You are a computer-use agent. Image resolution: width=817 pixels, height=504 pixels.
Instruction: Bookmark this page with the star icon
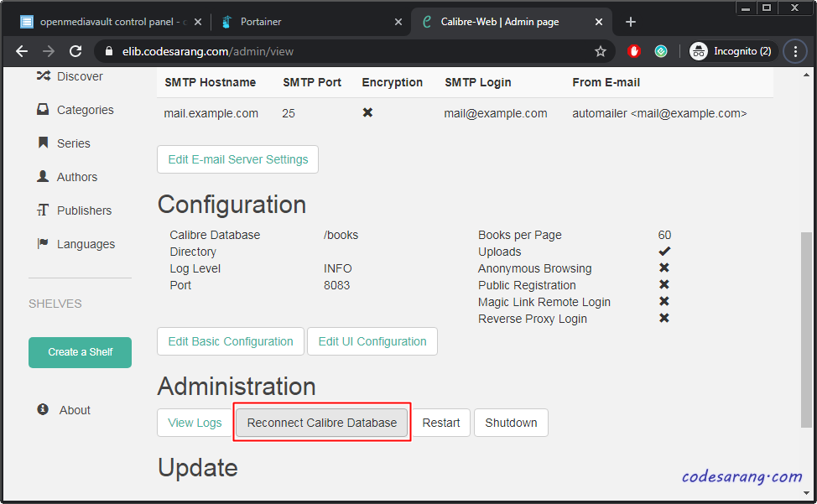[x=601, y=51]
